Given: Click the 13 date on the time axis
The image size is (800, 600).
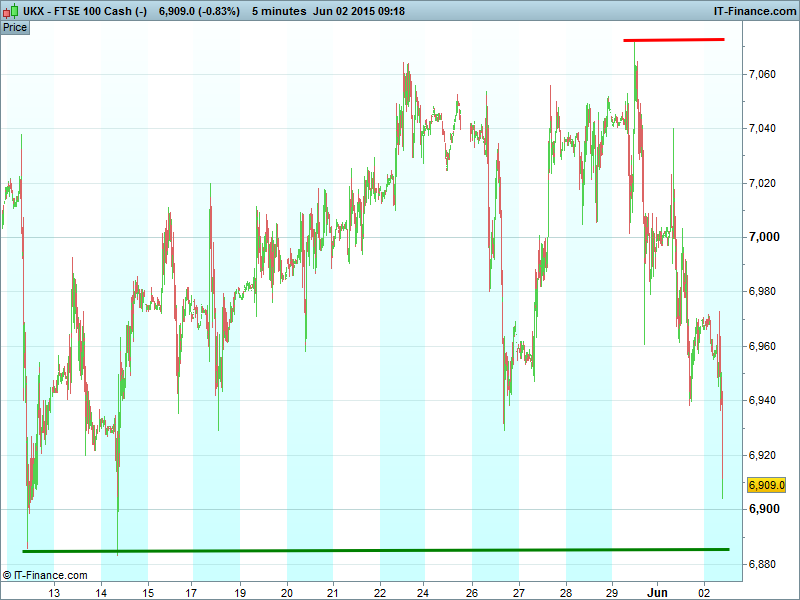Looking at the screenshot, I should click(55, 592).
